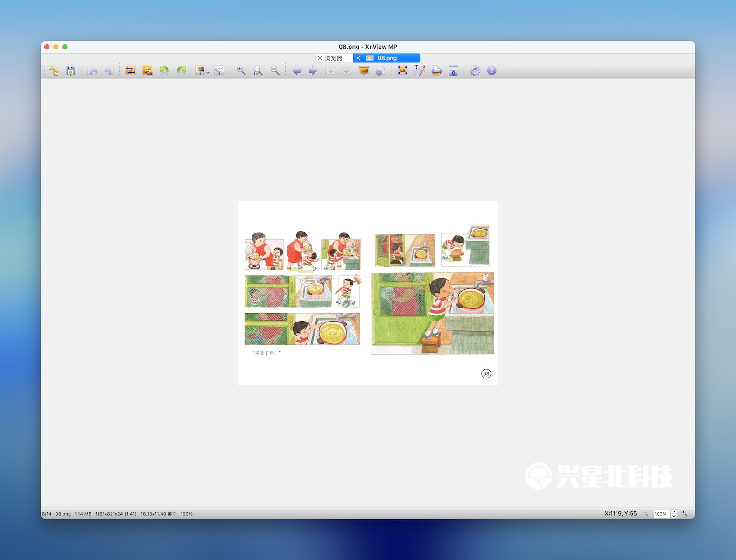Open the Resize image tool

coord(147,71)
